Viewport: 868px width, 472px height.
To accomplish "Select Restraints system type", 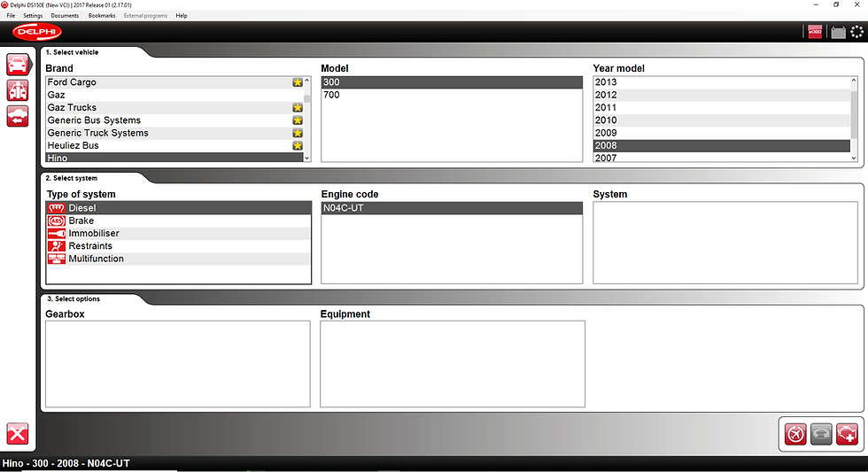I will pos(179,246).
